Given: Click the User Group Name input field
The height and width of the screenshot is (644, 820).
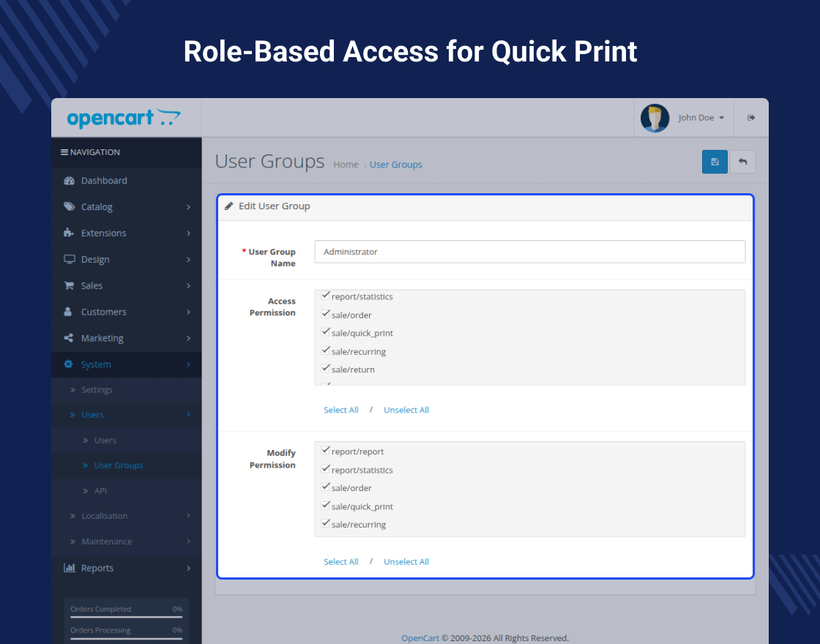Looking at the screenshot, I should [530, 252].
